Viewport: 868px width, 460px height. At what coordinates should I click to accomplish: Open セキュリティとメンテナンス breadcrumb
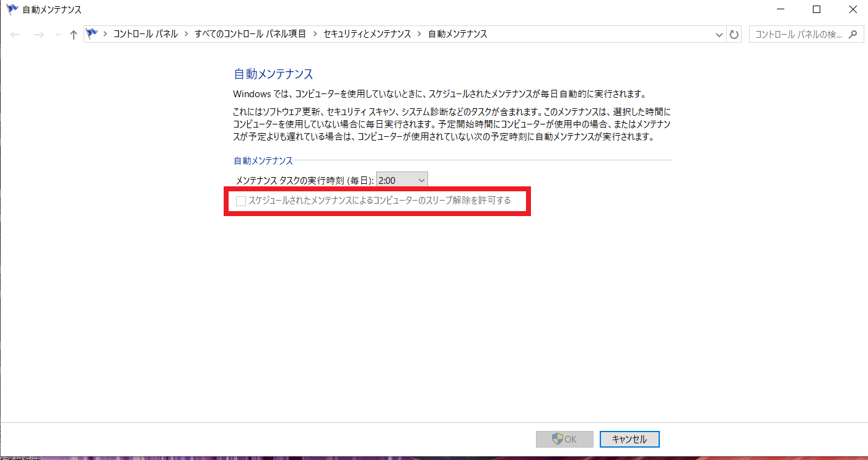click(x=367, y=34)
